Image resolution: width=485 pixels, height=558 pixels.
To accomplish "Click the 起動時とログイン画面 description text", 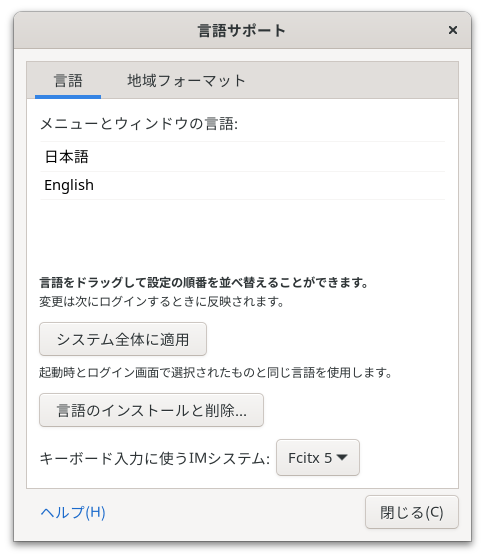I will pos(215,373).
